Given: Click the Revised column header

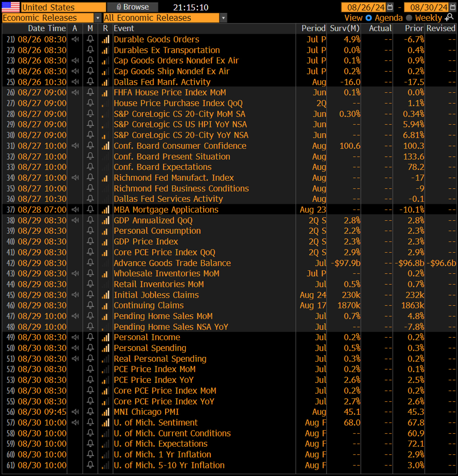Looking at the screenshot, I should coord(441,28).
